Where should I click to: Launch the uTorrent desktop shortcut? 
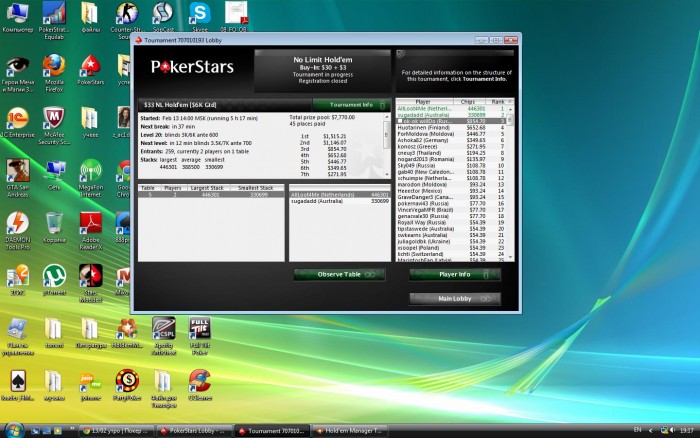coord(54,280)
